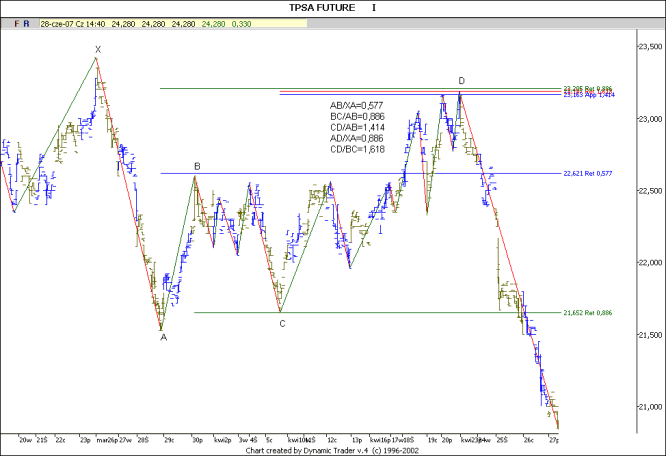
Task: Click the X pivot point label
Action: [97, 49]
